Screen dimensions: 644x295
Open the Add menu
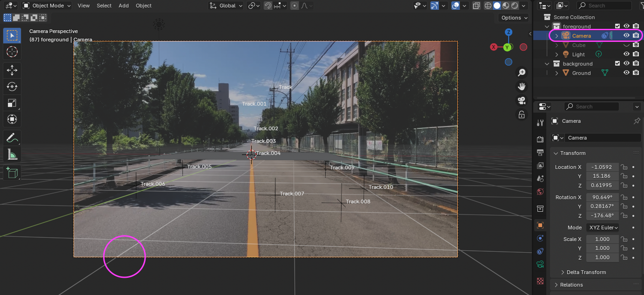pyautogui.click(x=123, y=6)
